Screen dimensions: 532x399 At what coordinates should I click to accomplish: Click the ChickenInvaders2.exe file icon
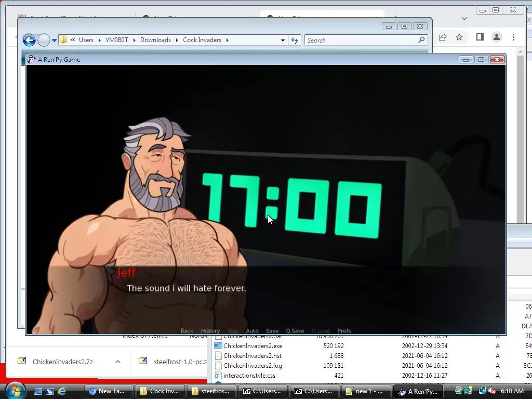tap(218, 345)
